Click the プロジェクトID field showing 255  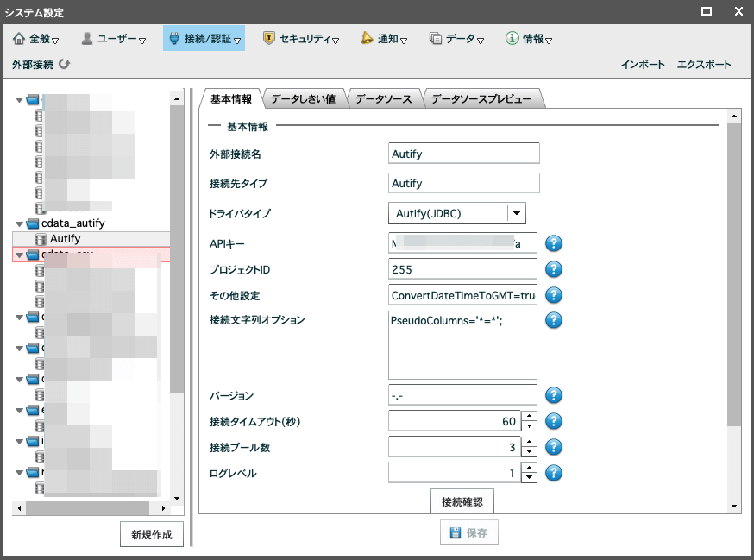coord(462,269)
